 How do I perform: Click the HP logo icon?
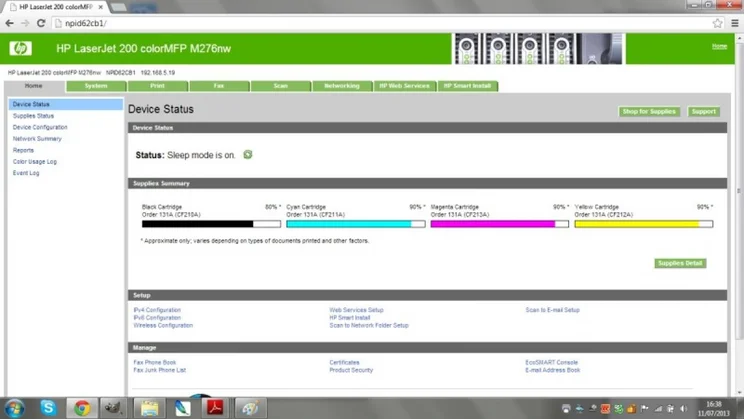coord(20,49)
